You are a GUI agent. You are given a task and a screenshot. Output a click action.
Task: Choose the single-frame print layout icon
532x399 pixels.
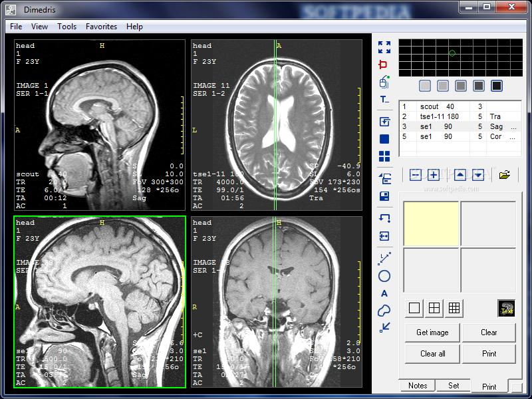click(414, 308)
